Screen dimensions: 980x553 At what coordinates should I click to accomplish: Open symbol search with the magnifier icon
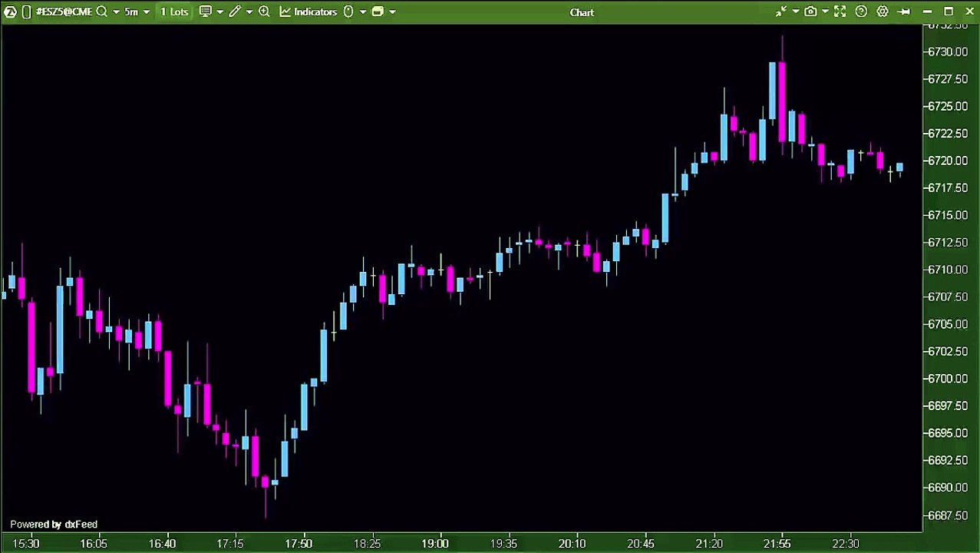[101, 12]
